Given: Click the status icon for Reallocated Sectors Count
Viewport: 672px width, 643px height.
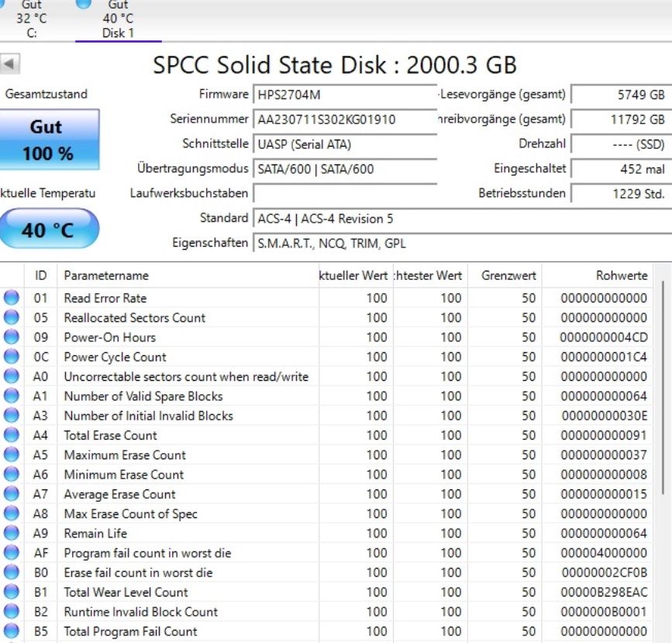Looking at the screenshot, I should coord(11,317).
